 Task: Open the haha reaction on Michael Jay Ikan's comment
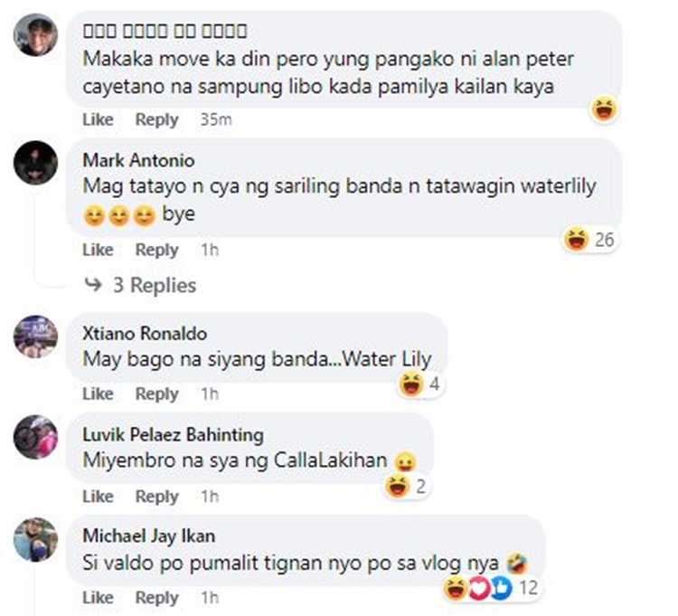click(456, 588)
